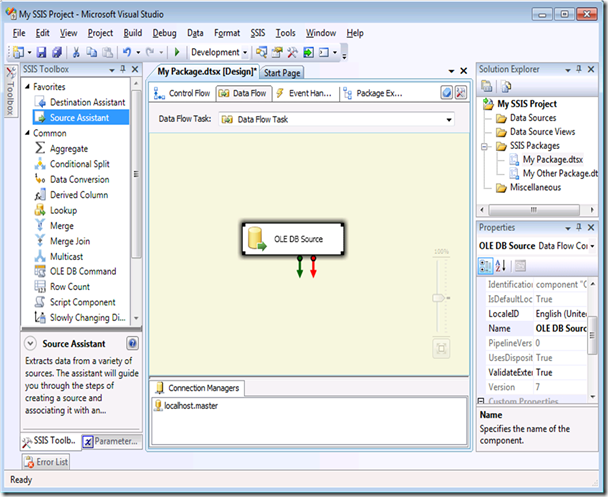Select Destination Assistant in Favorites

[88, 102]
